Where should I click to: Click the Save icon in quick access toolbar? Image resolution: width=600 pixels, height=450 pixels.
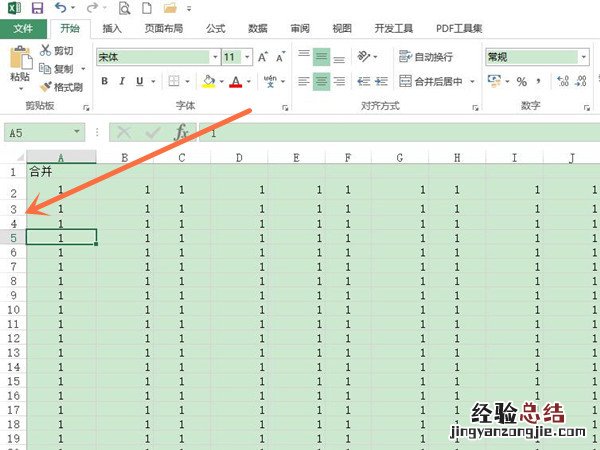pyautogui.click(x=38, y=8)
